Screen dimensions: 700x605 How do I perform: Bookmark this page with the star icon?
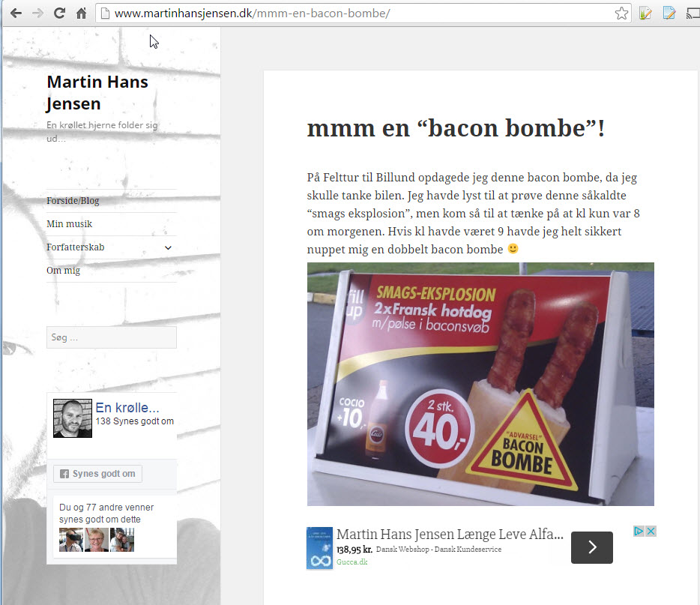click(621, 13)
